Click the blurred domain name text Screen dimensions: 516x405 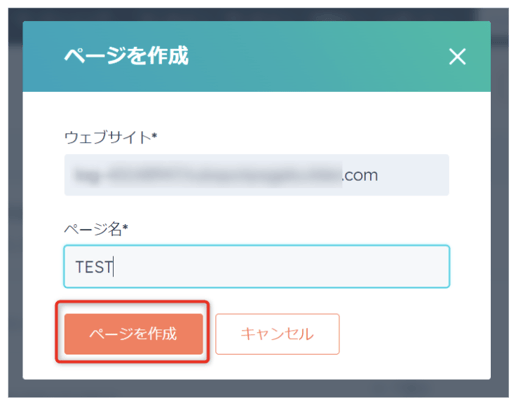coord(208,175)
